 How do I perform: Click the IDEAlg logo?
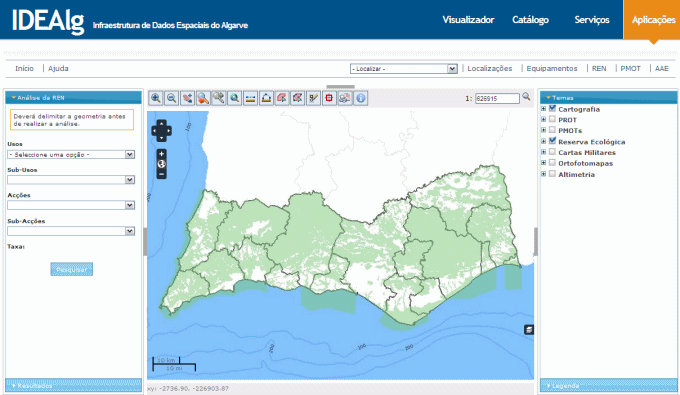point(48,21)
